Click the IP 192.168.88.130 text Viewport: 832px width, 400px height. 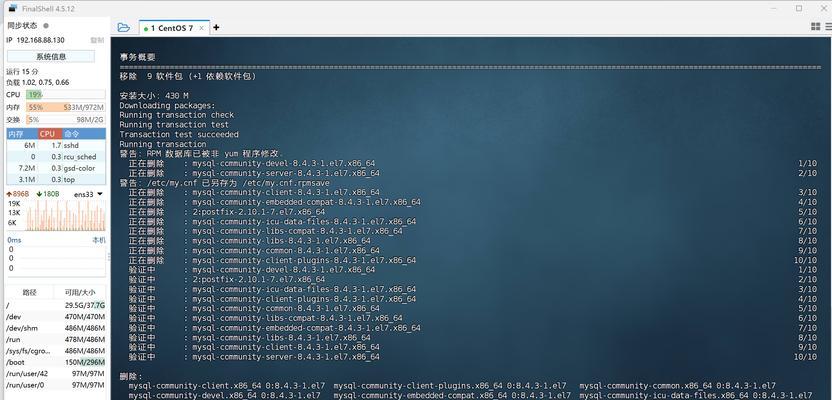pos(35,40)
